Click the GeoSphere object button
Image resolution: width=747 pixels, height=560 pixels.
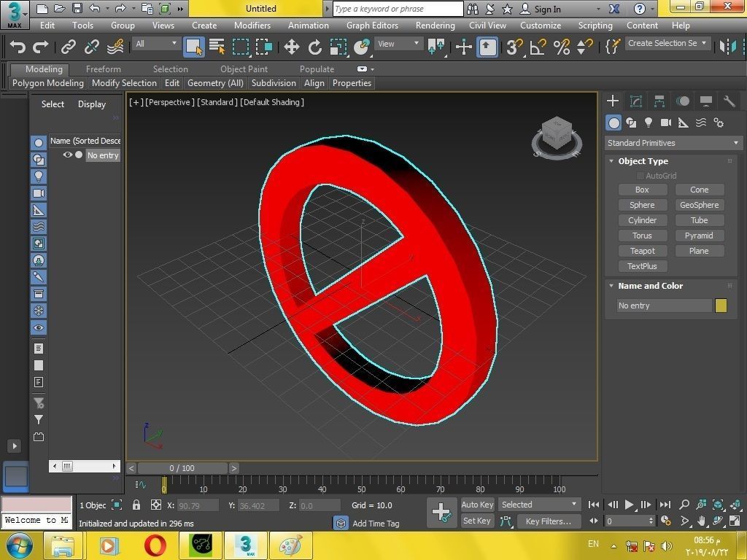click(700, 205)
